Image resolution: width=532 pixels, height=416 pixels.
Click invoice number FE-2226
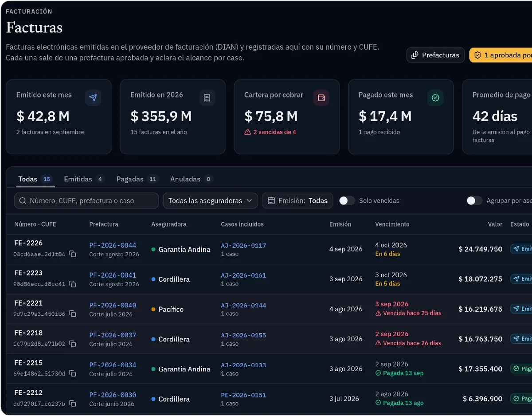tap(28, 243)
